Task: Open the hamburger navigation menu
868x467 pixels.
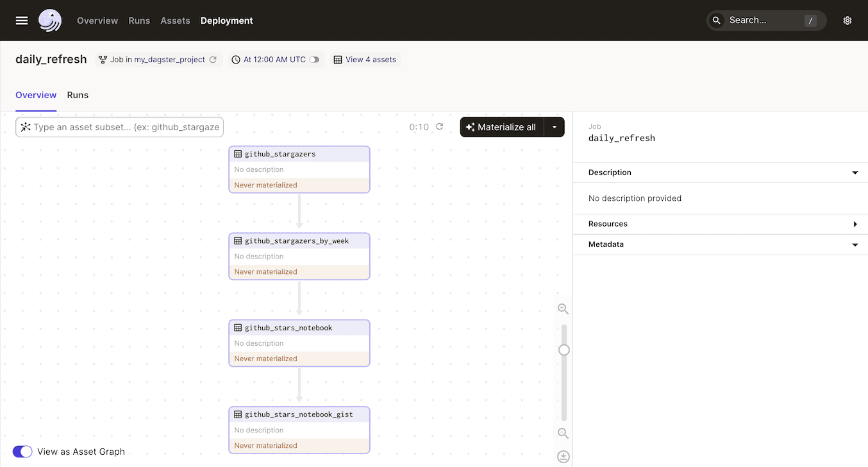Action: pos(22,21)
